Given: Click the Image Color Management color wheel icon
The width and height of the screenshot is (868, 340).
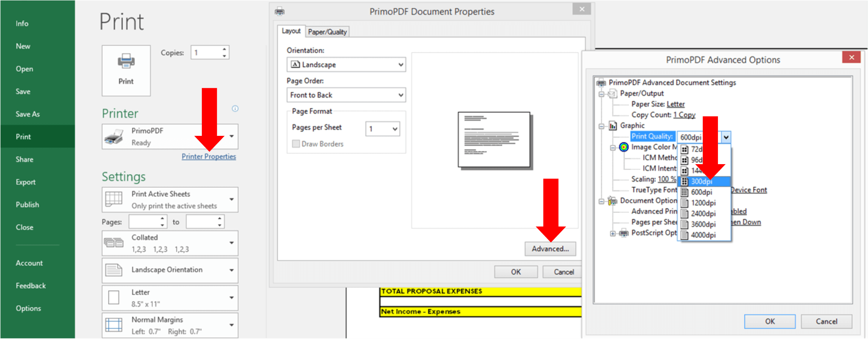Looking at the screenshot, I should pyautogui.click(x=624, y=147).
